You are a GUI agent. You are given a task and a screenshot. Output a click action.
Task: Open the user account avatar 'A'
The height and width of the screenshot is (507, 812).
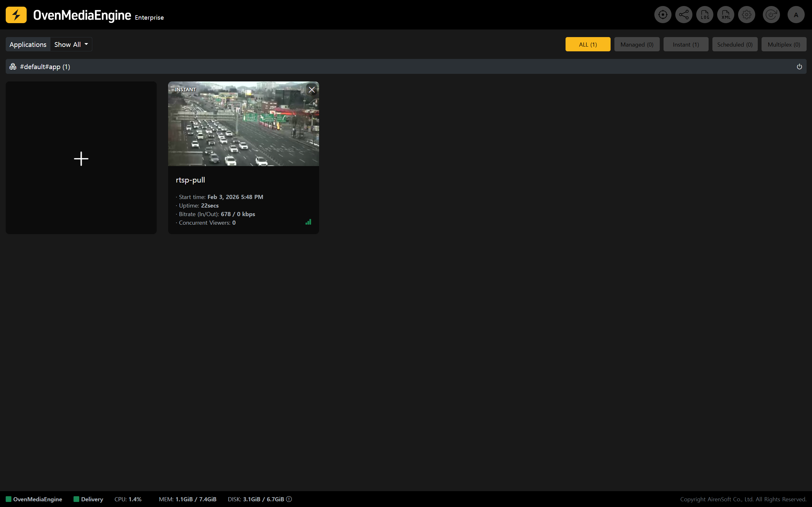coord(796,15)
